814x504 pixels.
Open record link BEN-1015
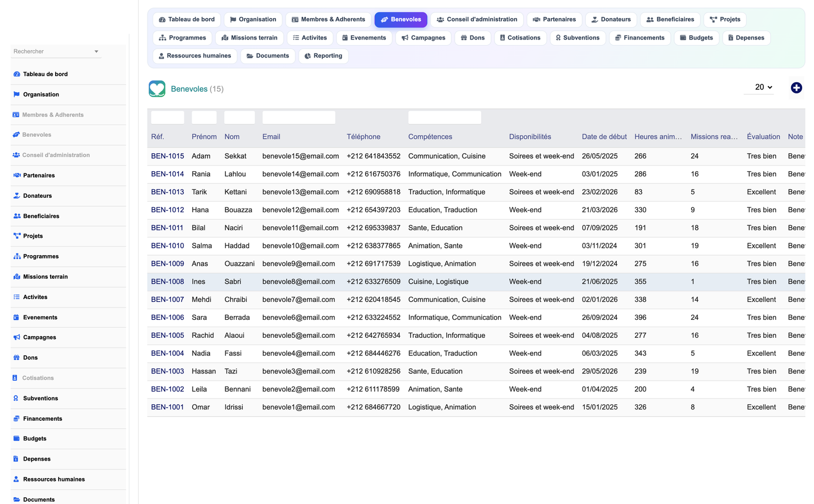pos(167,156)
